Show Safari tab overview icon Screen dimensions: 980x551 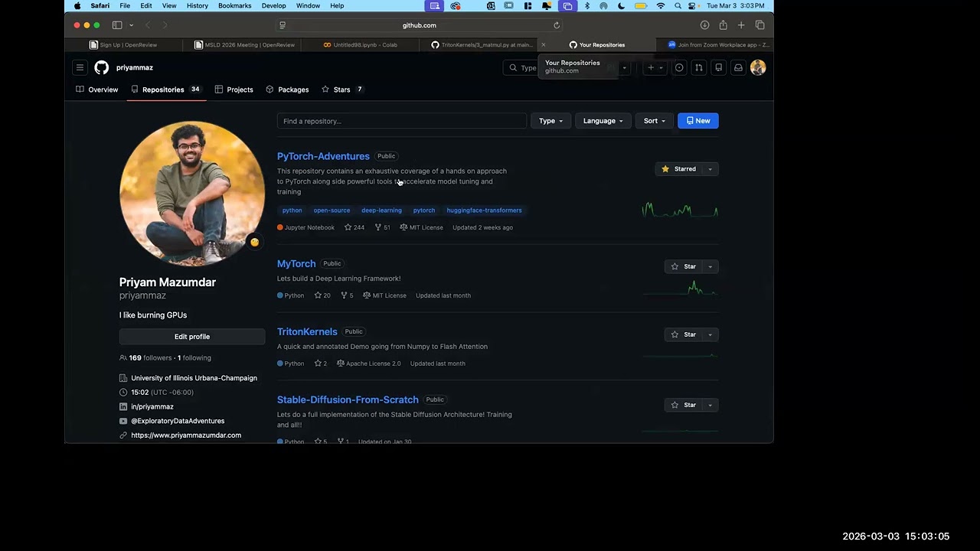(x=759, y=25)
